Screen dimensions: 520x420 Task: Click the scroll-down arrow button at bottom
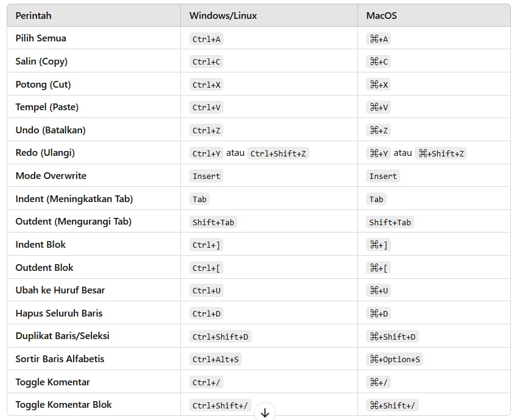(264, 413)
